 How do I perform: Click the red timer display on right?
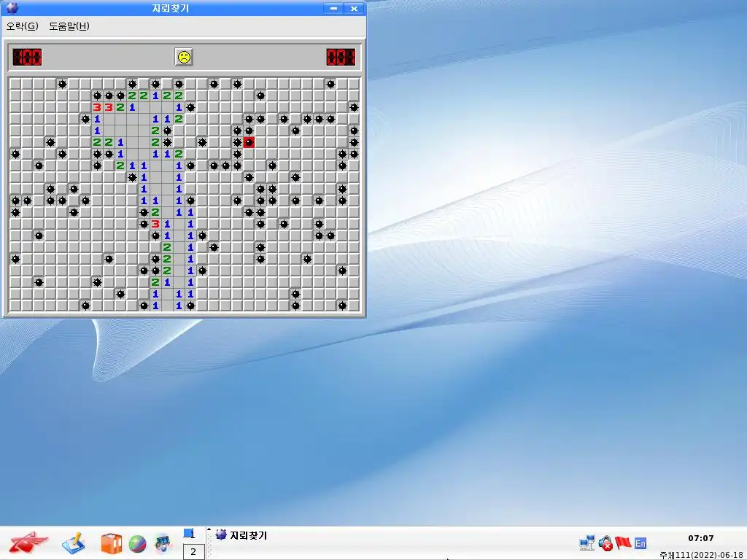pyautogui.click(x=341, y=57)
